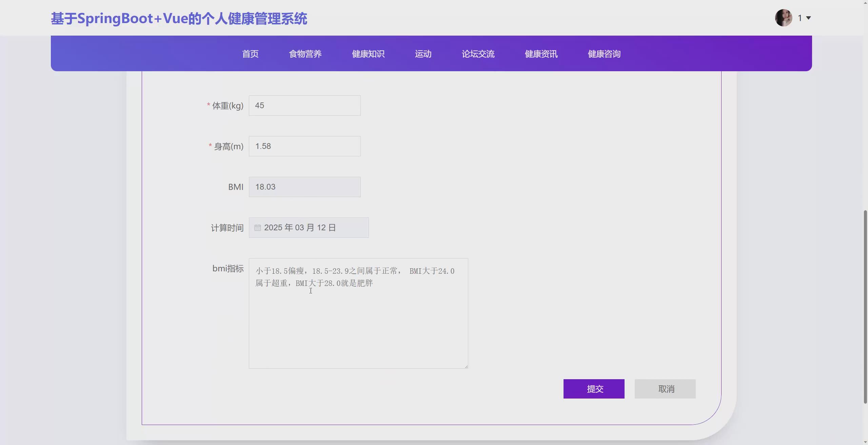Open the 论坛交流 forum page

(478, 54)
